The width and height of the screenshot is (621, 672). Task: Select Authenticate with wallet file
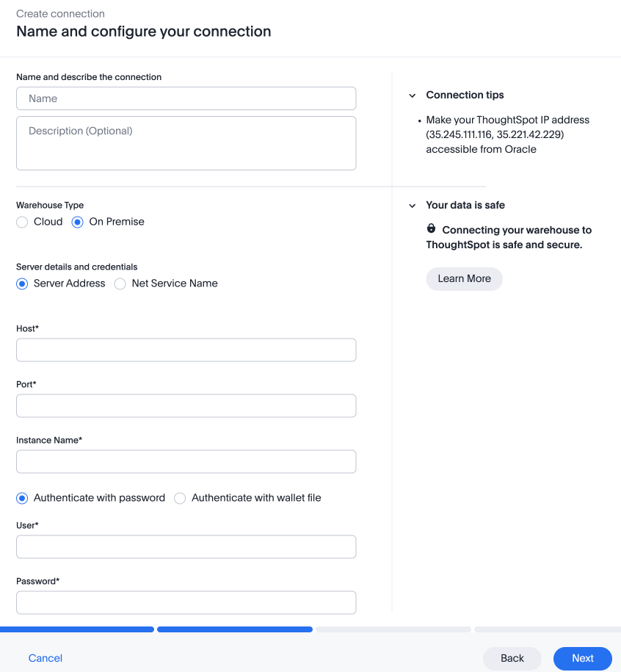[x=180, y=498]
